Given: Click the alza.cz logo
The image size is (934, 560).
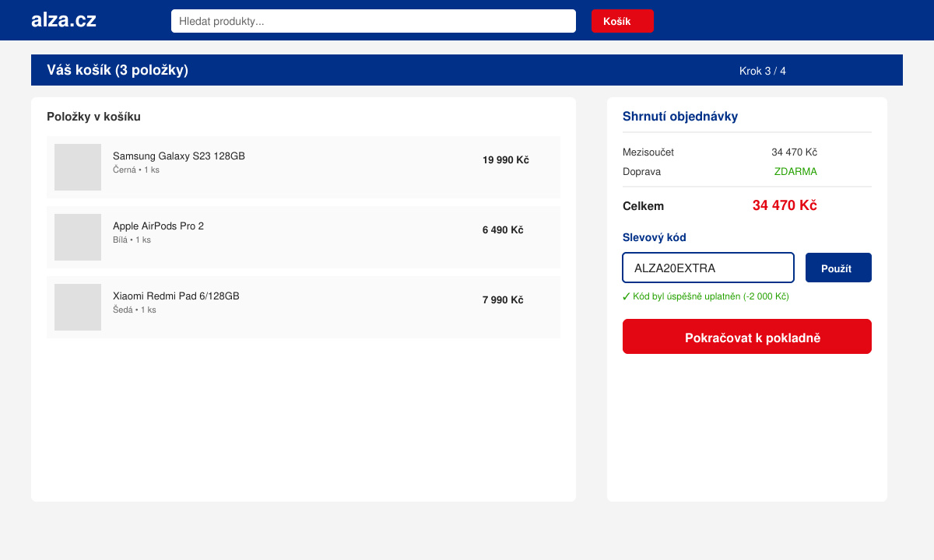Looking at the screenshot, I should click(x=64, y=20).
